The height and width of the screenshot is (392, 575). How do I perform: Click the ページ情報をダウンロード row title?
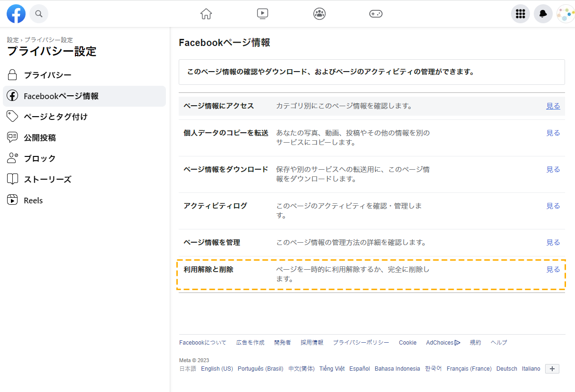[226, 169]
